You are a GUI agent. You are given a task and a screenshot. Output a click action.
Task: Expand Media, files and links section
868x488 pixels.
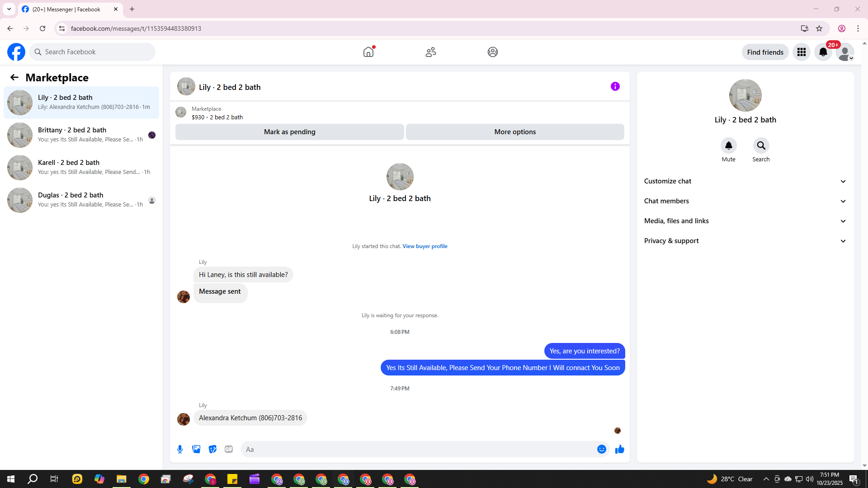(745, 221)
